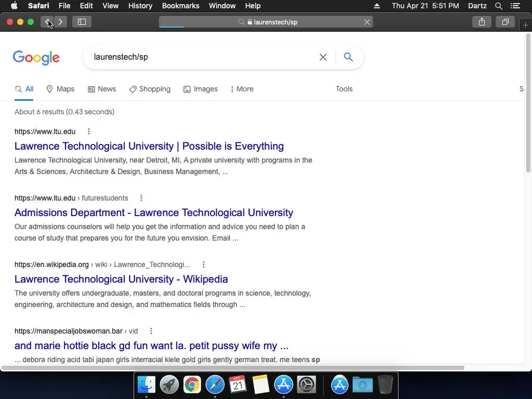
Task: Open Launchpad rocket in the Dock
Action: pyautogui.click(x=169, y=384)
